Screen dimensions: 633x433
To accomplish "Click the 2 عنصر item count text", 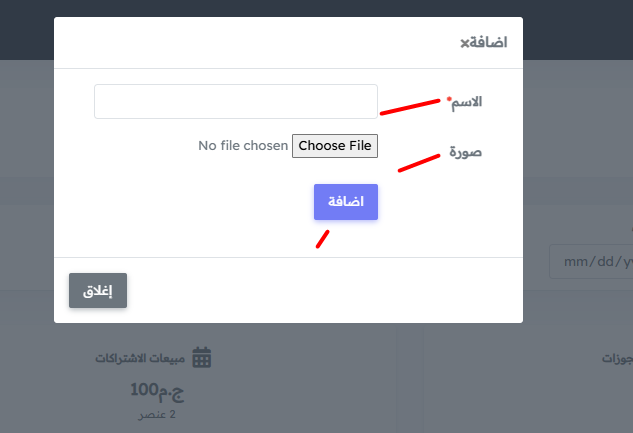I will (x=157, y=415).
